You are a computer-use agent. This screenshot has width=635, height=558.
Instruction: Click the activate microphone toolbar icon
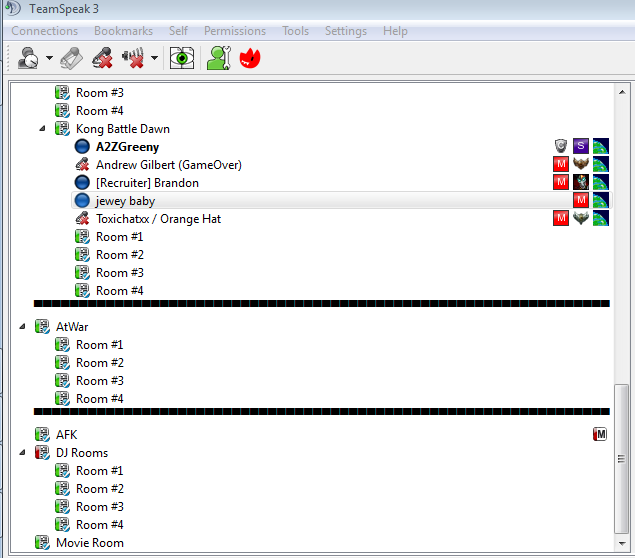coord(72,58)
